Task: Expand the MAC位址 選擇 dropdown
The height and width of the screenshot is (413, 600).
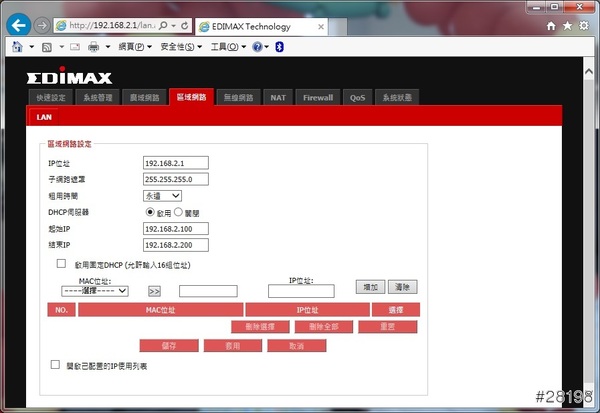Action: tap(95, 291)
